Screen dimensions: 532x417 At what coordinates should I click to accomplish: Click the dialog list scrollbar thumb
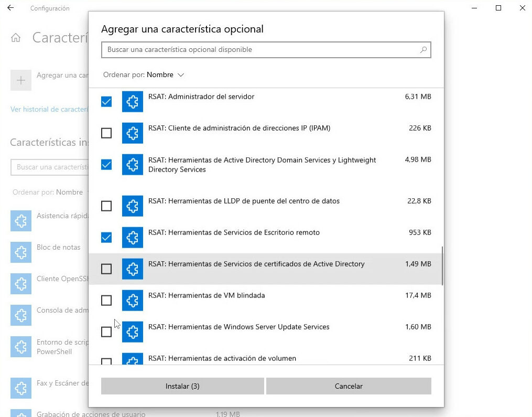pos(442,266)
